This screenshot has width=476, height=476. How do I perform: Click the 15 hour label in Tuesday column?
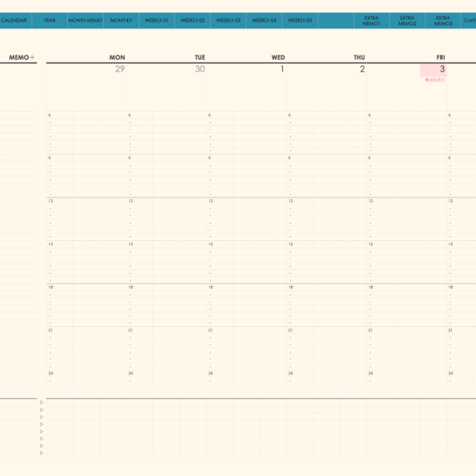130,244
